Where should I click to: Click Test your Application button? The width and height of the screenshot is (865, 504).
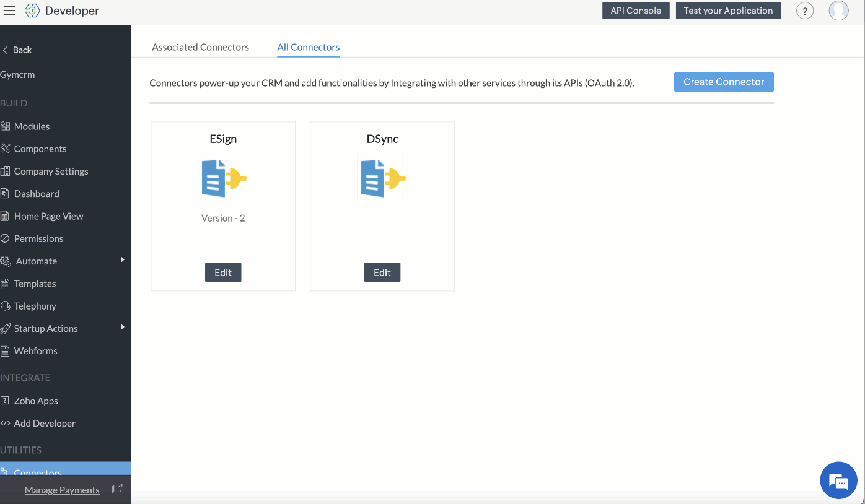[728, 11]
